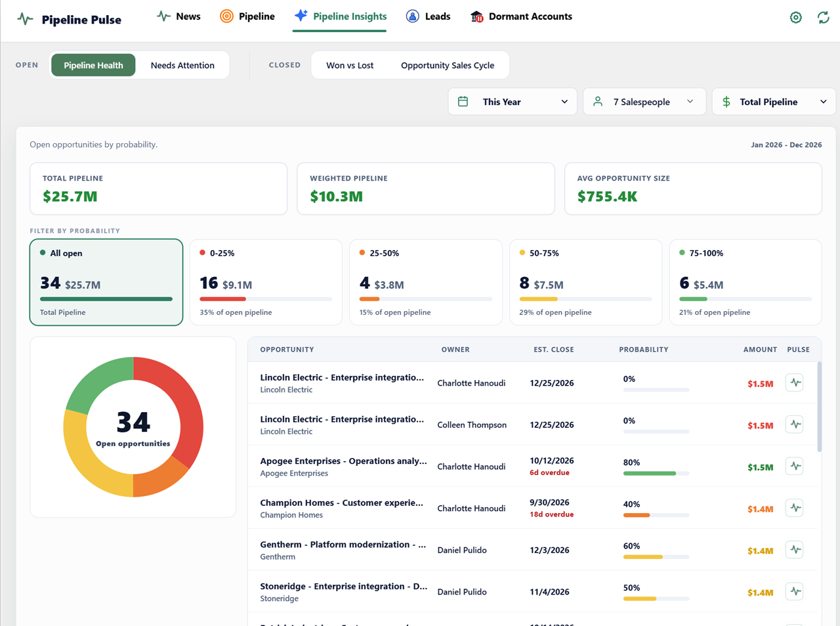This screenshot has width=840, height=626.
Task: Click the 60% probability bar for Gentherm
Action: tap(656, 557)
